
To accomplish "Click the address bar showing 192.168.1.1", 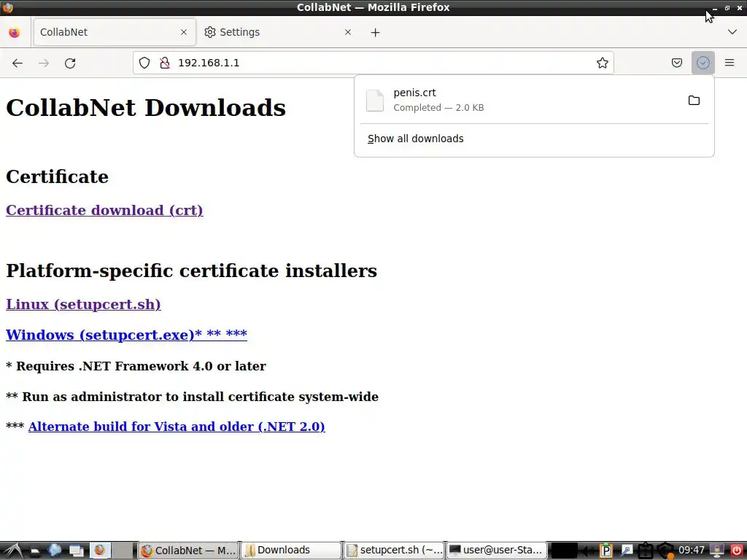I will coord(373,63).
